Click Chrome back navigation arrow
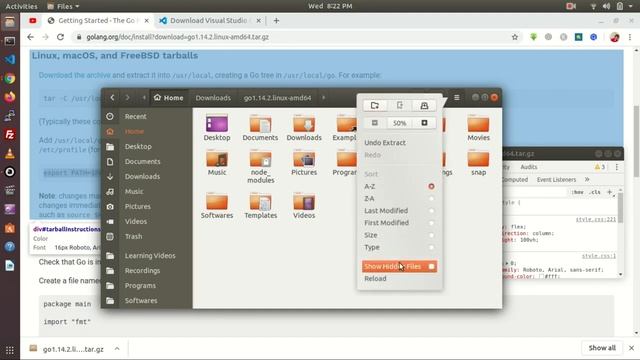The height and width of the screenshot is (360, 640). click(30, 37)
